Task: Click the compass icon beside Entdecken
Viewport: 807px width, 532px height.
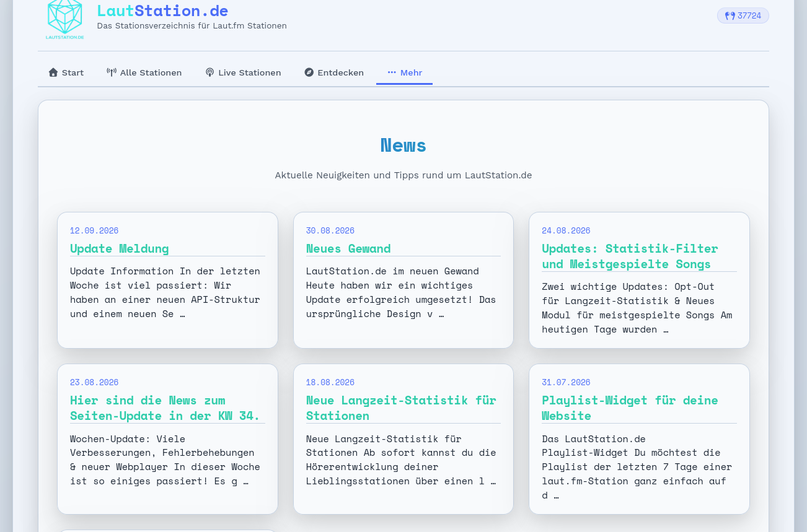Action: [x=309, y=72]
